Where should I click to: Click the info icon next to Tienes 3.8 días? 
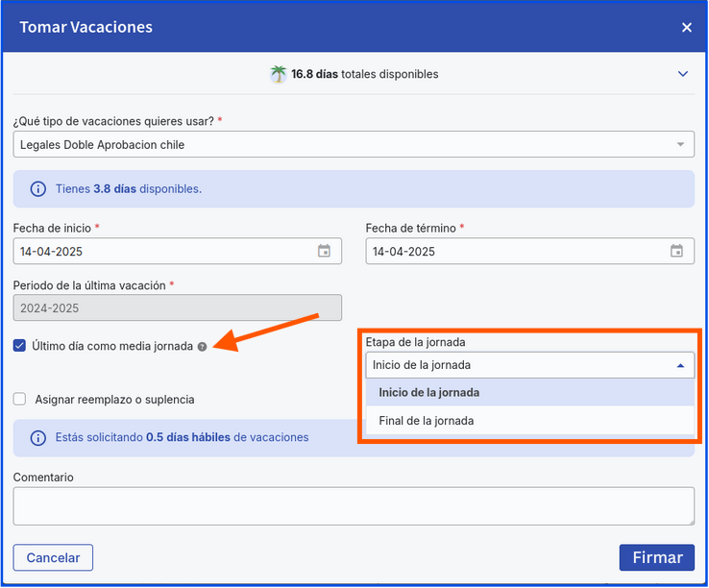tap(38, 189)
